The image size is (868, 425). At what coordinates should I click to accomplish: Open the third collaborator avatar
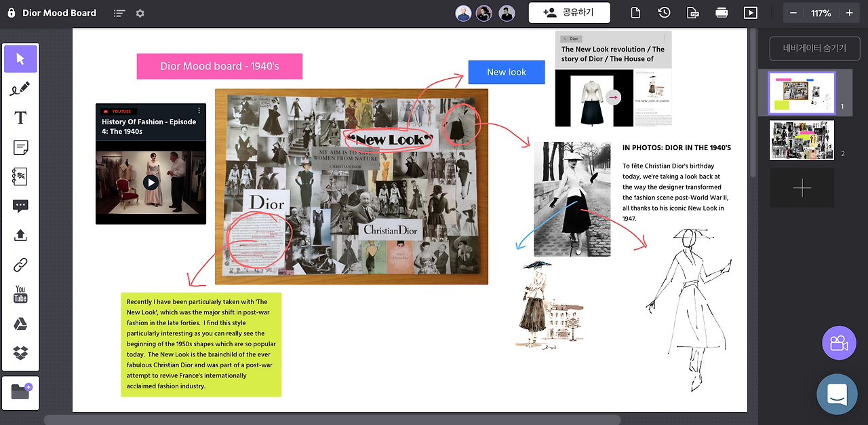click(507, 13)
